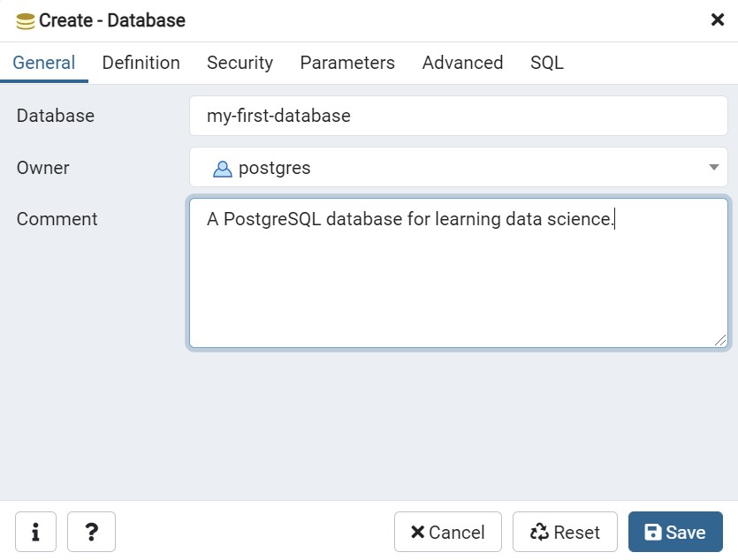
Task: Click the question mark help button
Action: (91, 532)
